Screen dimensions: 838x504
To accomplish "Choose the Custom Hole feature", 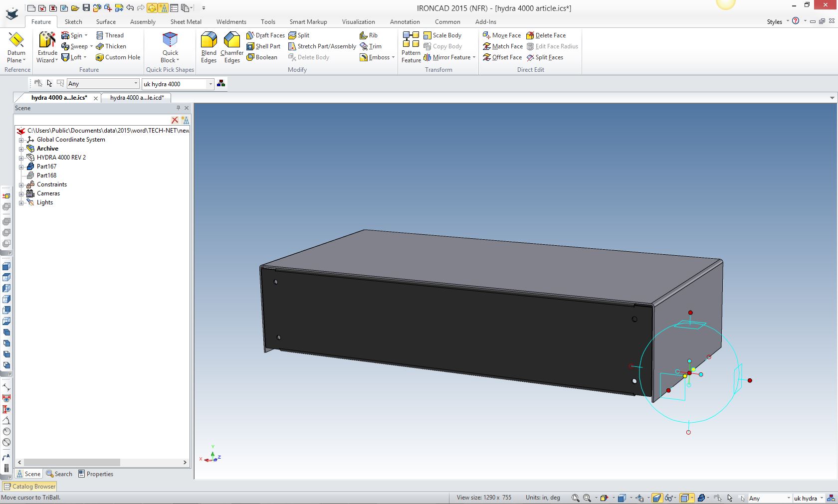I will point(118,57).
